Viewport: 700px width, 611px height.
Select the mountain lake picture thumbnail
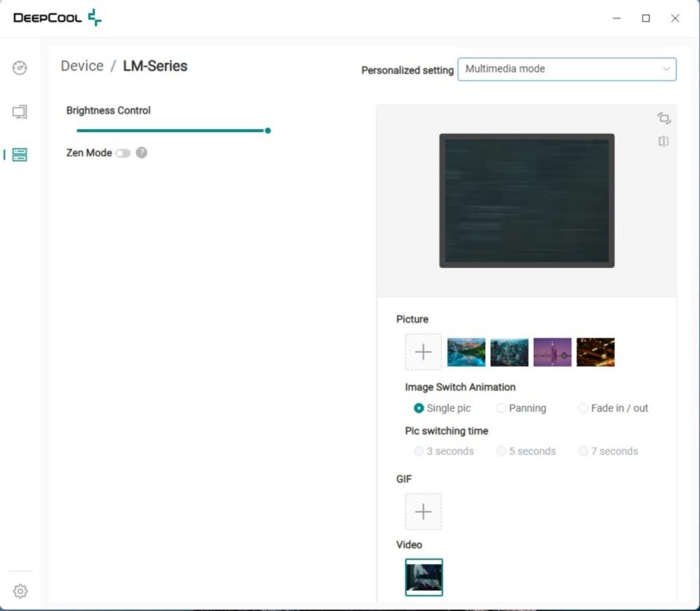(466, 352)
